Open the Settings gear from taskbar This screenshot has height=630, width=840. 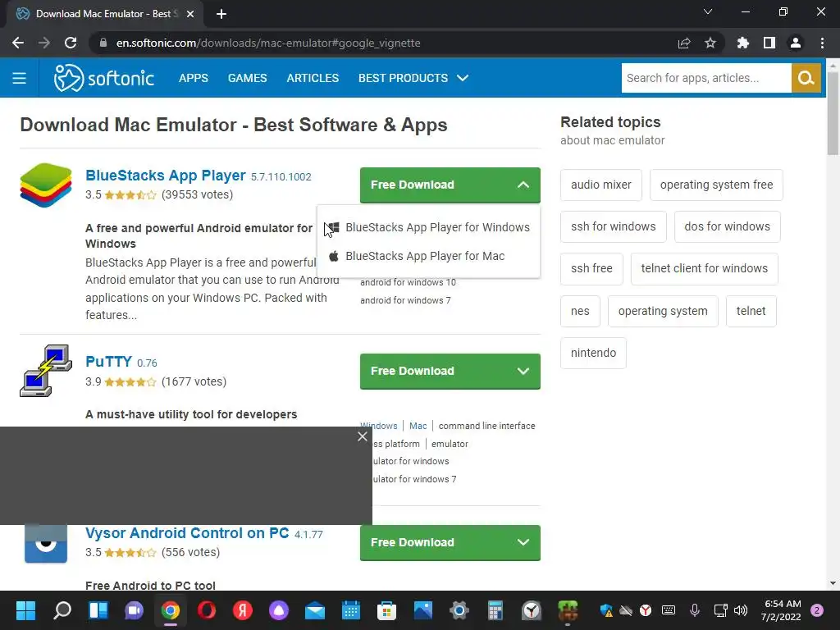pyautogui.click(x=459, y=610)
